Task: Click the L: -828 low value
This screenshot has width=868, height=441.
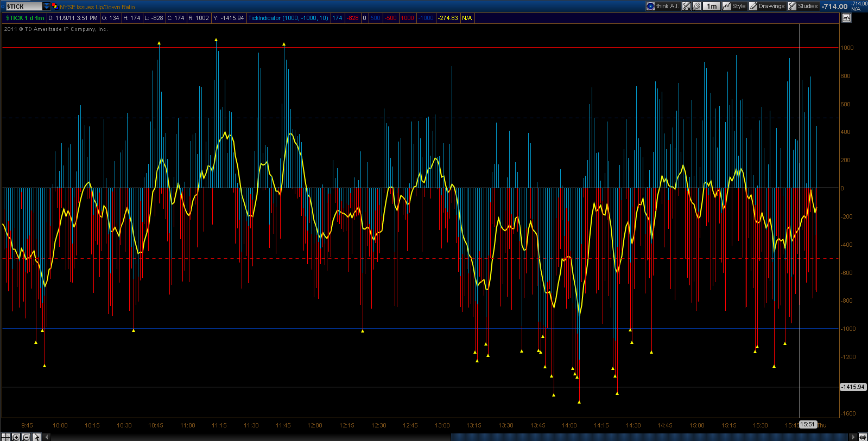Action: coord(154,18)
